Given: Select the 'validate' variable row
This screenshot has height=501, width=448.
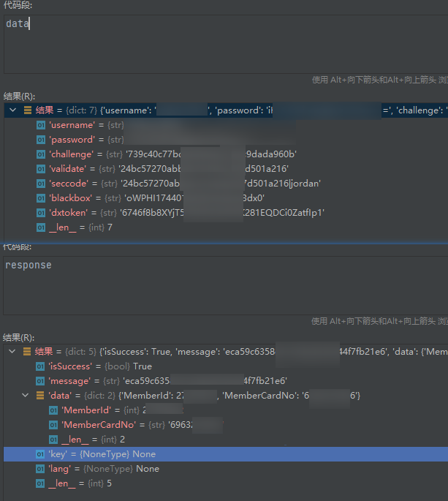Looking at the screenshot, I should 226,169.
